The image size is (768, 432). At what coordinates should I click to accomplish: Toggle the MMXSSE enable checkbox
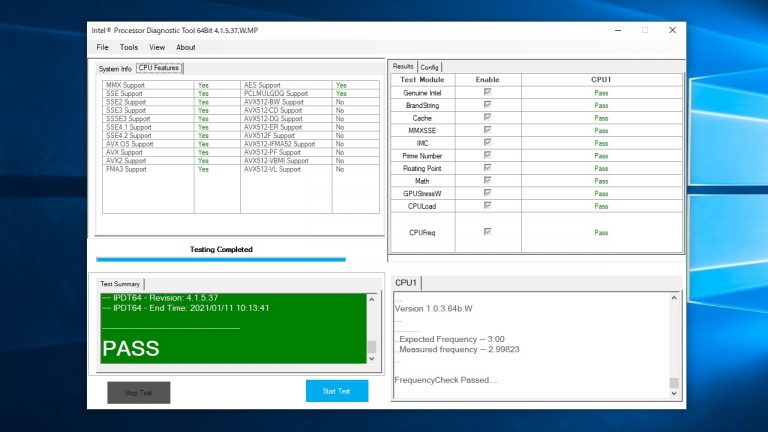click(x=487, y=130)
